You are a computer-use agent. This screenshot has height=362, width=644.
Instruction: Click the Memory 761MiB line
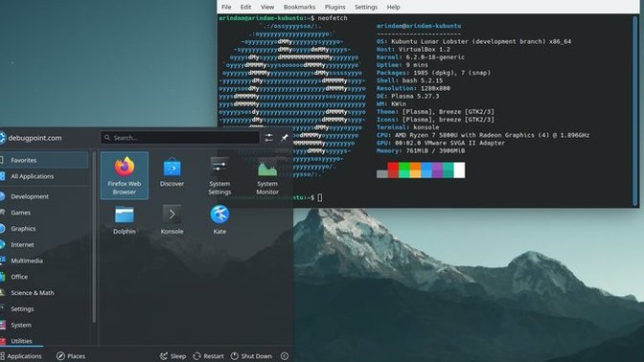tap(421, 150)
